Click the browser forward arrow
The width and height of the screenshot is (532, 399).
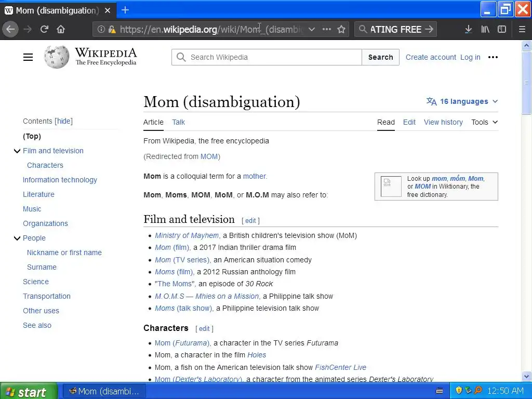click(28, 29)
